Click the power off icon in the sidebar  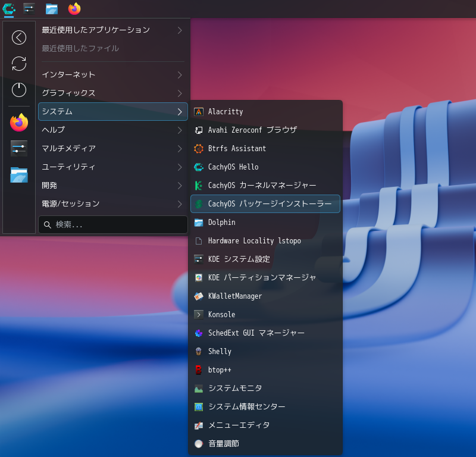click(19, 90)
